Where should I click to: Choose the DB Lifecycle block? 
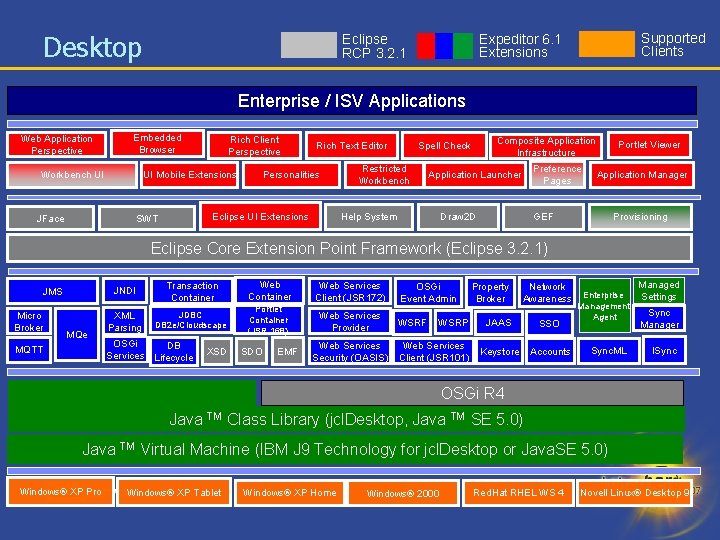(174, 351)
